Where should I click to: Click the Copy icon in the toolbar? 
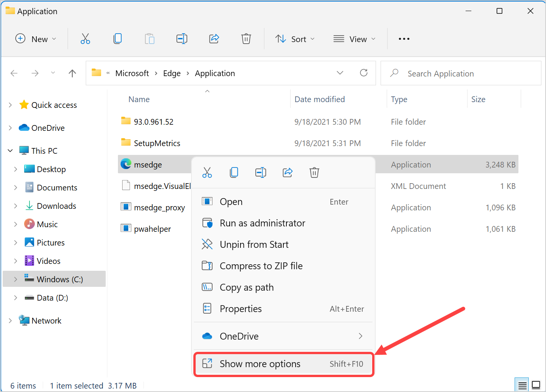click(x=118, y=38)
